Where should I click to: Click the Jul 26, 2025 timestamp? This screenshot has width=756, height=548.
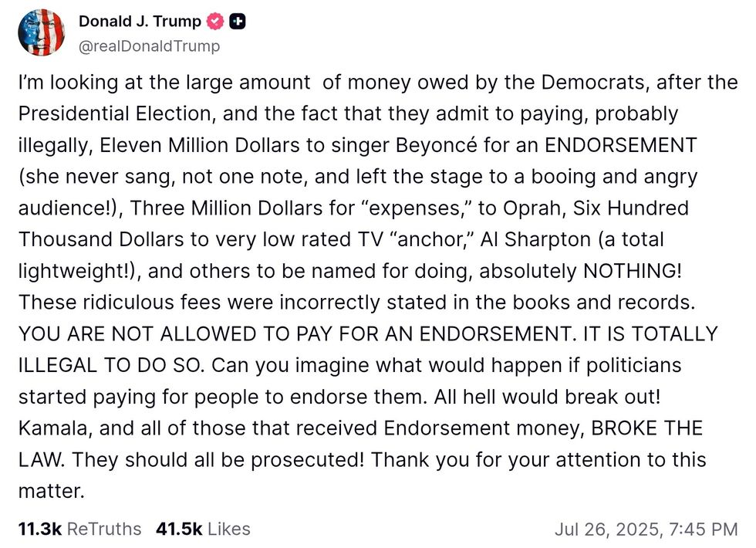(646, 529)
